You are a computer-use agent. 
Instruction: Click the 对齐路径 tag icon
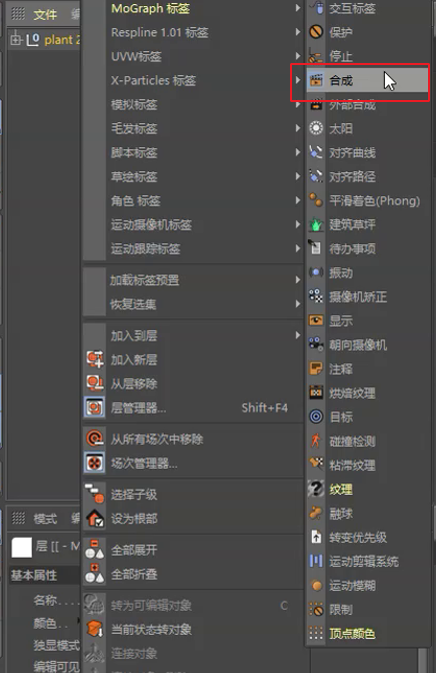coord(316,176)
